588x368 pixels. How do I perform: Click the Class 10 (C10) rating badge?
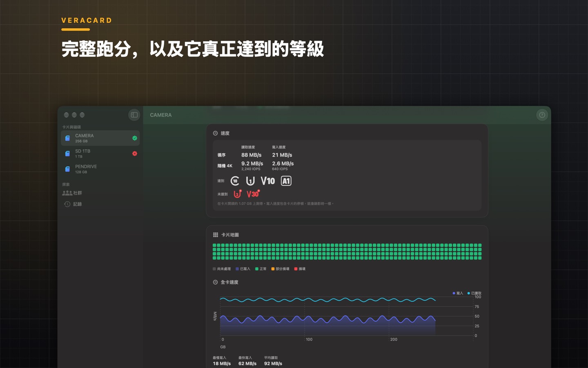click(235, 181)
